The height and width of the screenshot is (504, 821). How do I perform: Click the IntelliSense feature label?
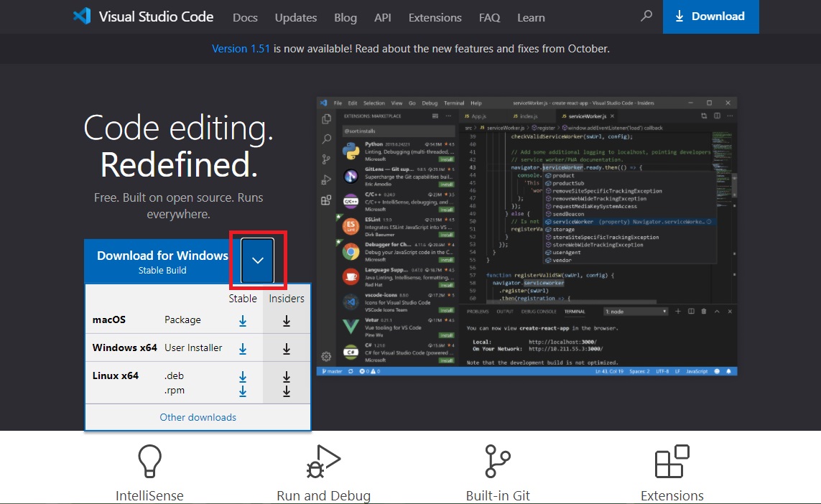point(149,495)
